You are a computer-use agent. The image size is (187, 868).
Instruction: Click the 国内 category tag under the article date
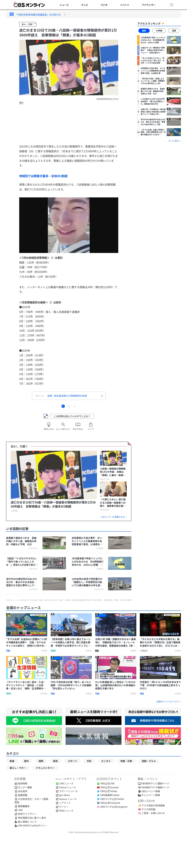point(21,103)
